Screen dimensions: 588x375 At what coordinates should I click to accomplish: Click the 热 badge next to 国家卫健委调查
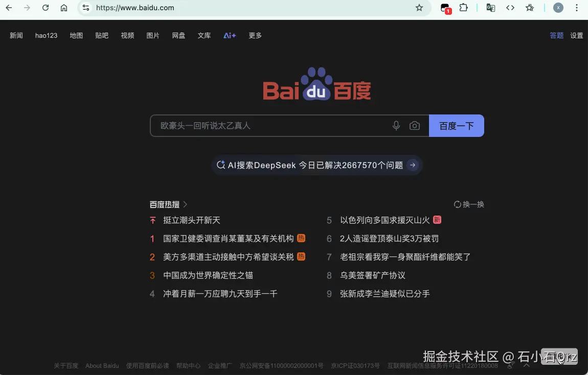pos(301,238)
